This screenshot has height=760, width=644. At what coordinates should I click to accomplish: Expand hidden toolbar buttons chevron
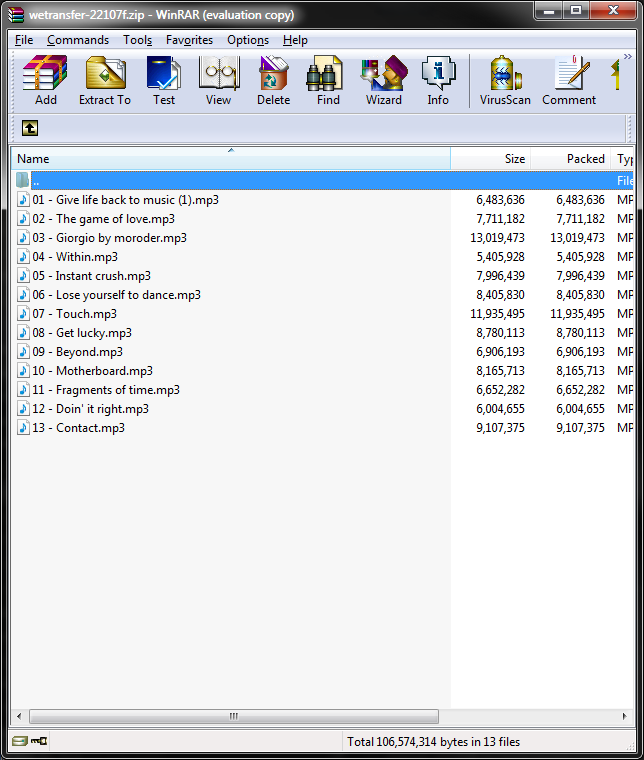(628, 57)
